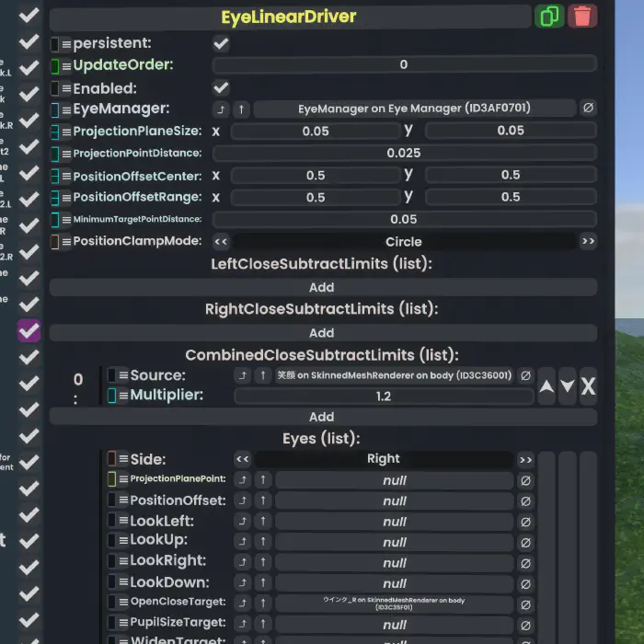The height and width of the screenshot is (644, 644).
Task: Clear the OpenCloseTarget reference with null icon
Action: 525,604
